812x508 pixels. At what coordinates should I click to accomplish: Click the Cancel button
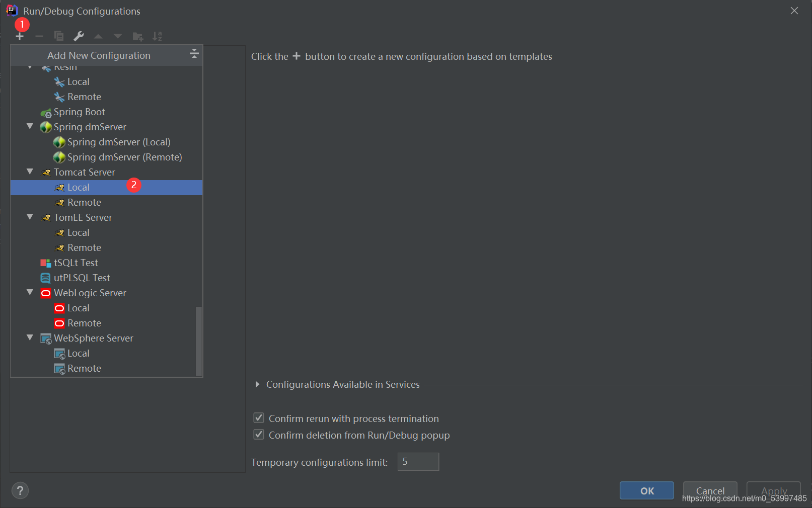(x=710, y=490)
